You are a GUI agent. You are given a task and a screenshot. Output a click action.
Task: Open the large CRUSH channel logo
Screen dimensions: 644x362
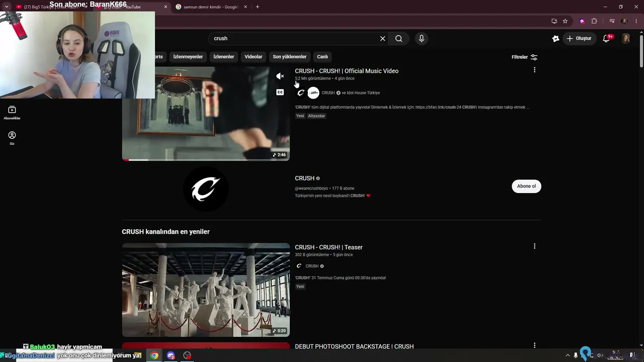tap(206, 189)
